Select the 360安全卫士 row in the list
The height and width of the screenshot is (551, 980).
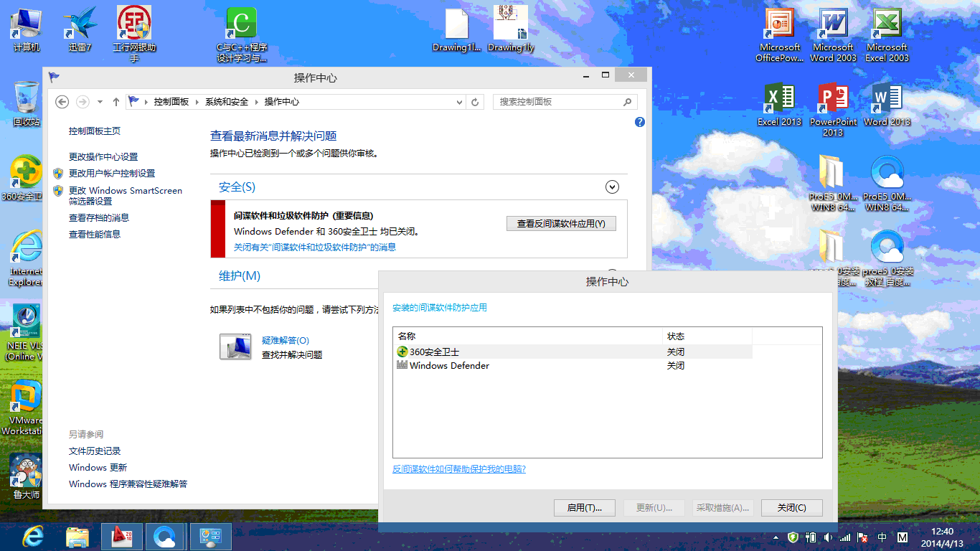(573, 352)
